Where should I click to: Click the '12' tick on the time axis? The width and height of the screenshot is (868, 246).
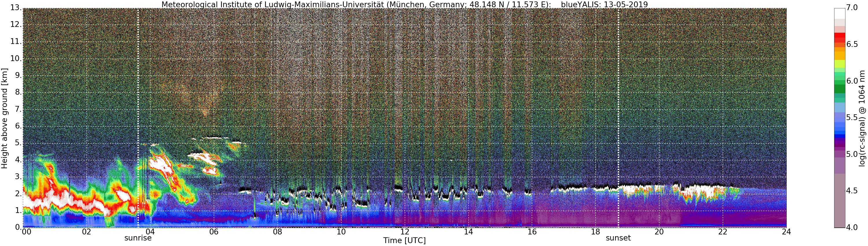pyautogui.click(x=405, y=232)
